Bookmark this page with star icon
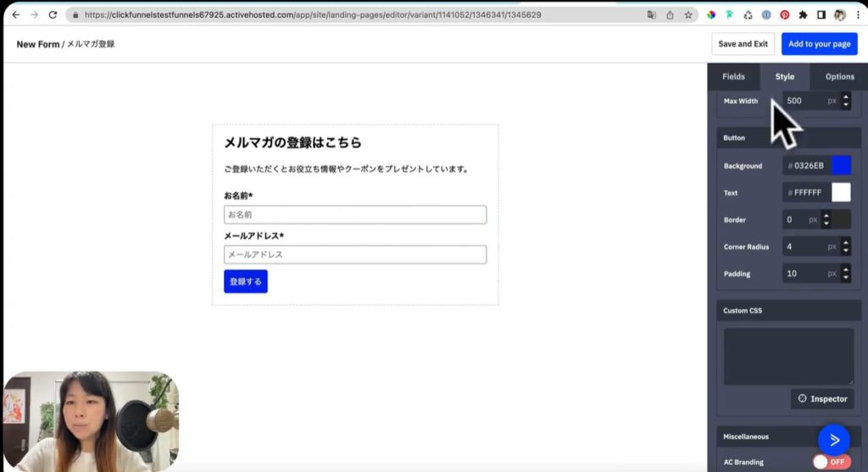868x472 pixels. [688, 15]
